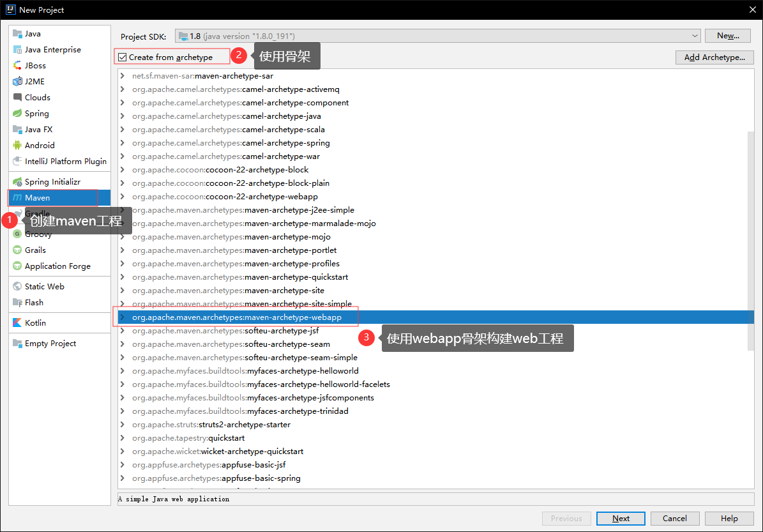Select myfaces-archetype-helloworld archetype row
The image size is (763, 532).
[x=435, y=371]
